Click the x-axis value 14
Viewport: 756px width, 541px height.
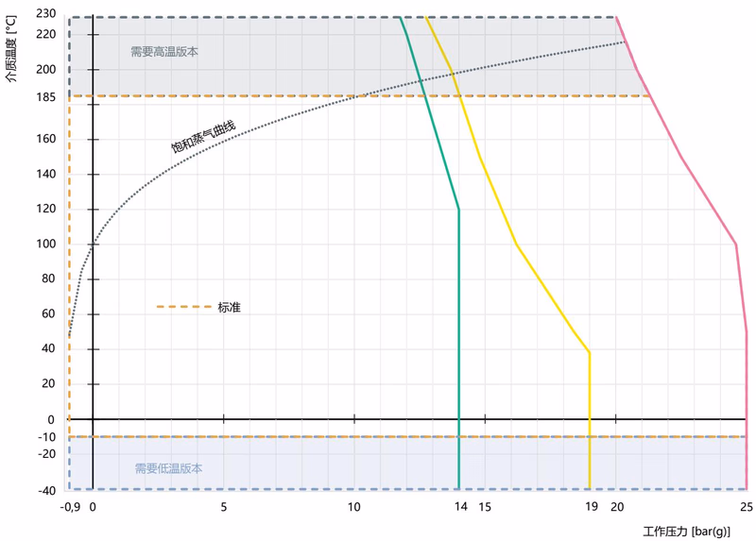[461, 506]
